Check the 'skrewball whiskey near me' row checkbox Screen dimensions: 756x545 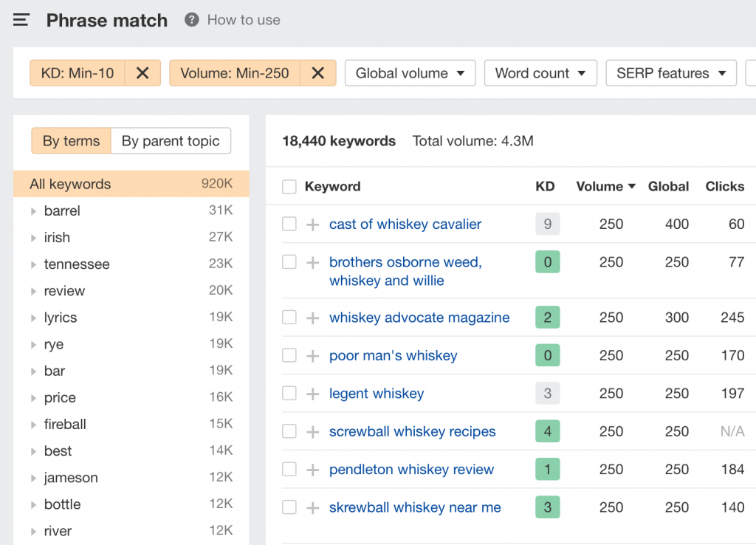point(289,507)
